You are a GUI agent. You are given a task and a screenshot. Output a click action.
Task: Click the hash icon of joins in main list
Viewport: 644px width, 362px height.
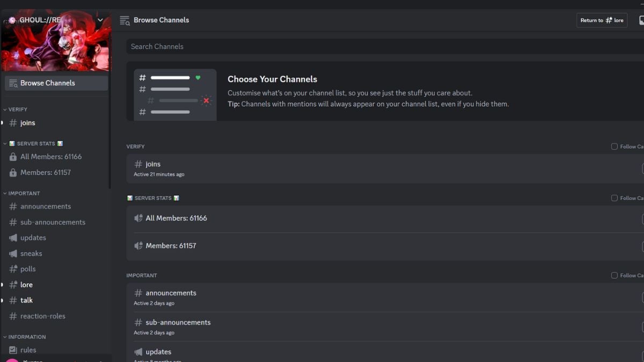click(x=138, y=164)
